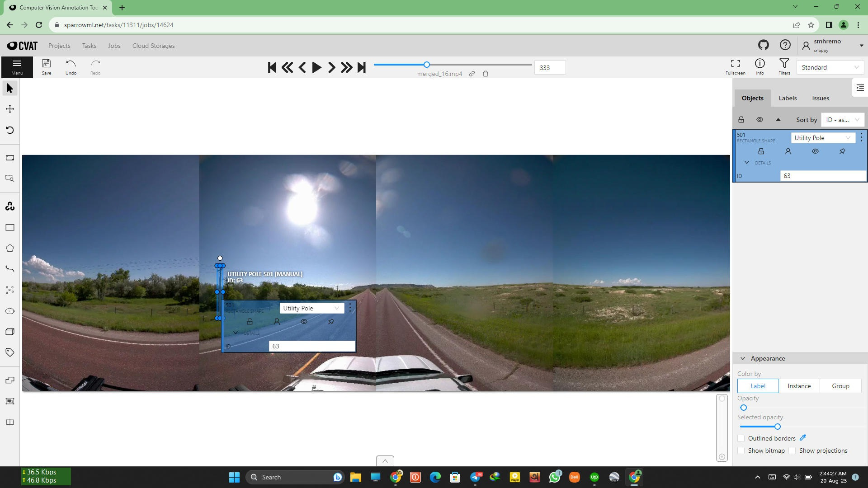The height and width of the screenshot is (488, 868).
Task: Select the draw polygon tool
Action: tap(10, 248)
